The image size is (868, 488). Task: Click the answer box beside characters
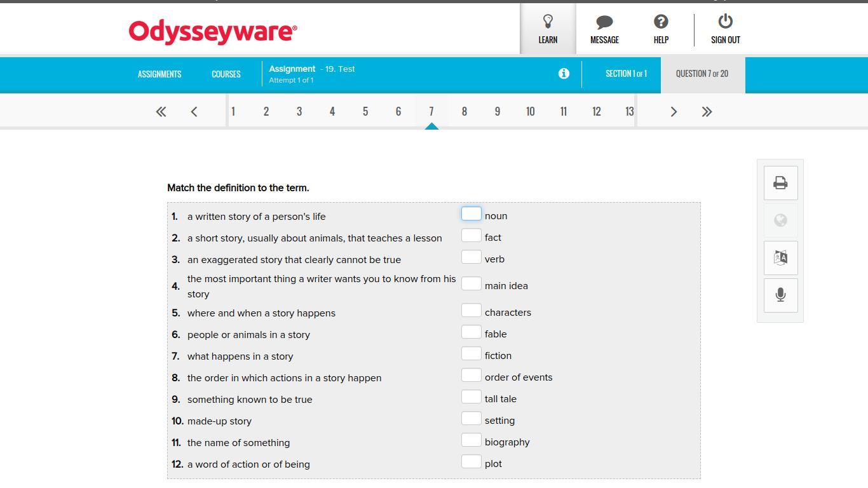click(471, 311)
